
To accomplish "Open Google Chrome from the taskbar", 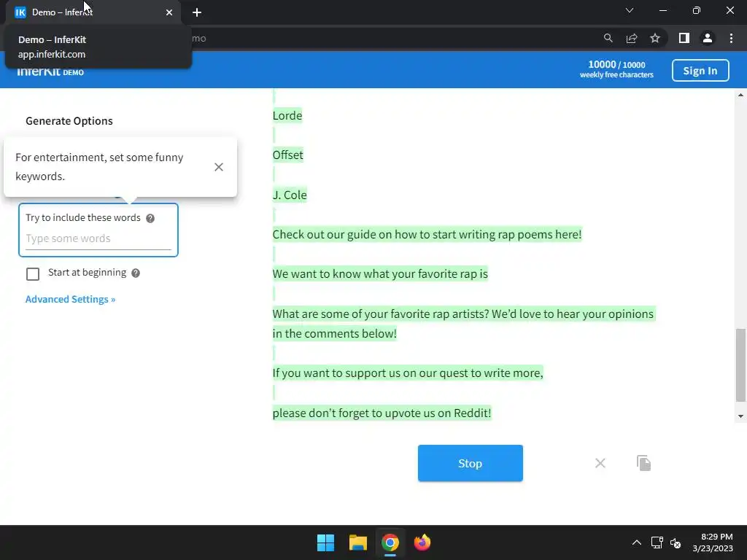I will [390, 542].
